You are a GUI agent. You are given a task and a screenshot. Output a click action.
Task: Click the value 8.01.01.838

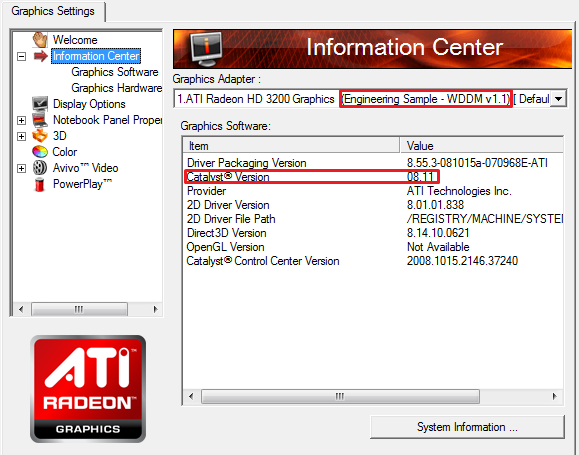pos(435,205)
